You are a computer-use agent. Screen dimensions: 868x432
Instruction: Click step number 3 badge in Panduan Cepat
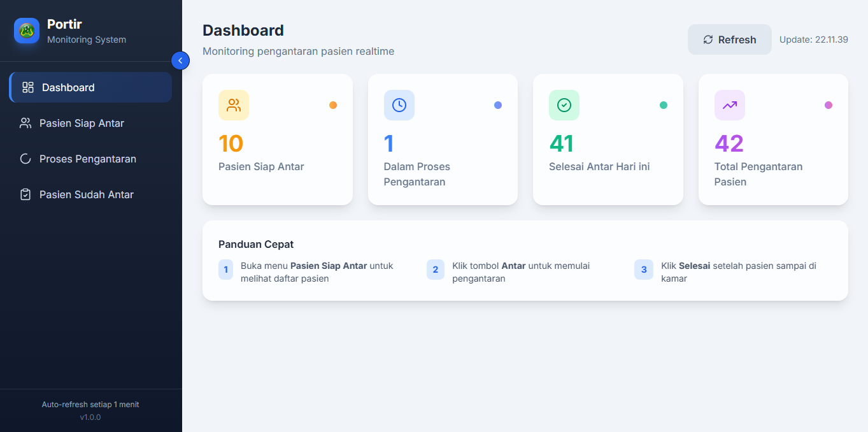pos(644,270)
